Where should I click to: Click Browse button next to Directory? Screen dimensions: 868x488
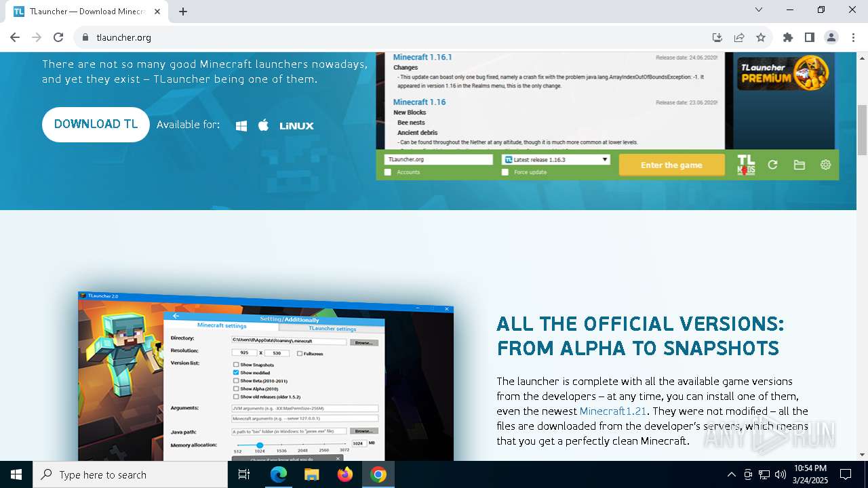364,343
